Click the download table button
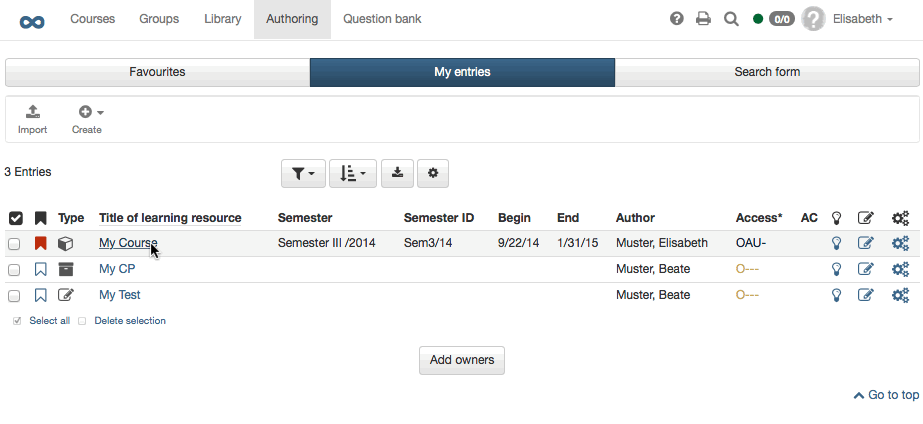923x424 pixels. pyautogui.click(x=397, y=173)
